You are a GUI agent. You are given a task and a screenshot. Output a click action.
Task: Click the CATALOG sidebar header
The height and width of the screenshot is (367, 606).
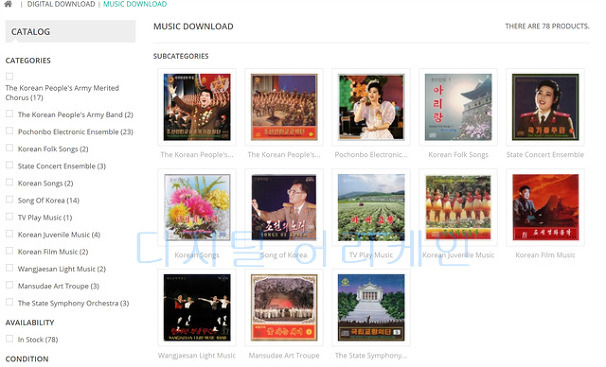point(70,31)
